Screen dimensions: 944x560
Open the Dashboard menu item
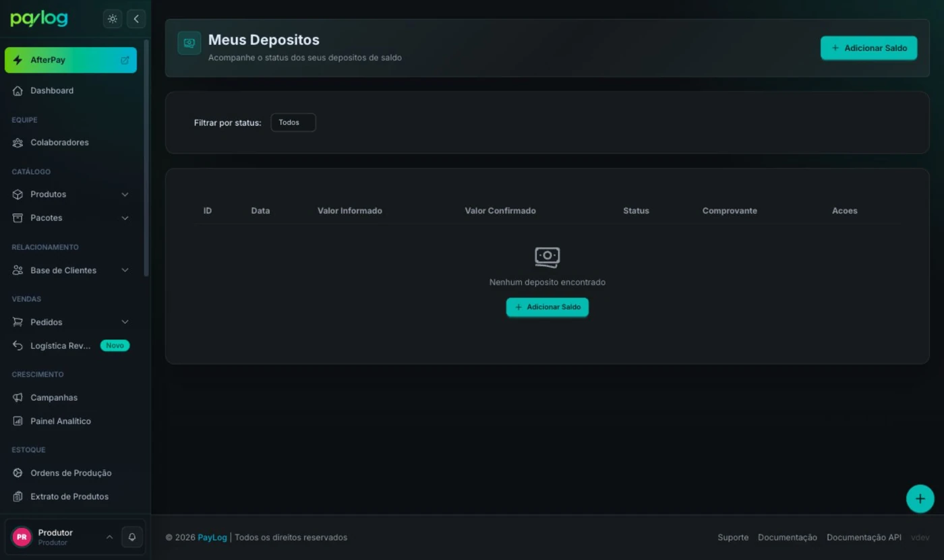point(71,90)
